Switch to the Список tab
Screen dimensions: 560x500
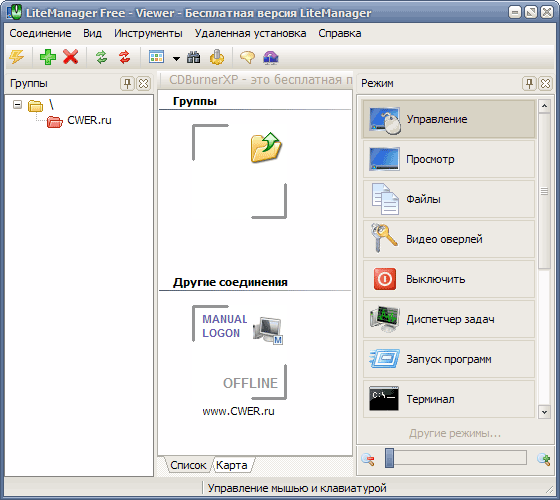tap(188, 465)
